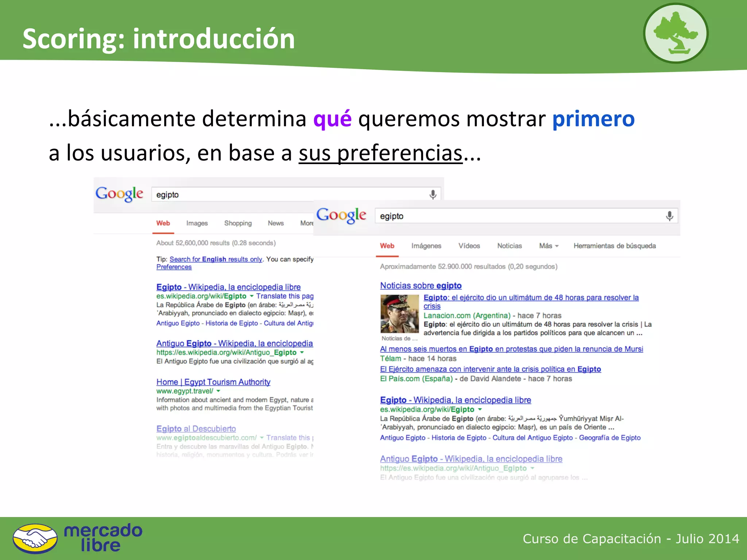This screenshot has width=747, height=560.
Task: Click Lanacion.com (Argentina) source text
Action: [x=467, y=316]
